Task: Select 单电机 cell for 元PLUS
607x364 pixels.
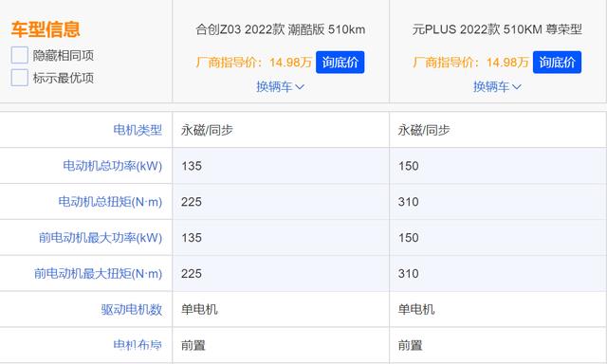Action: [497, 309]
